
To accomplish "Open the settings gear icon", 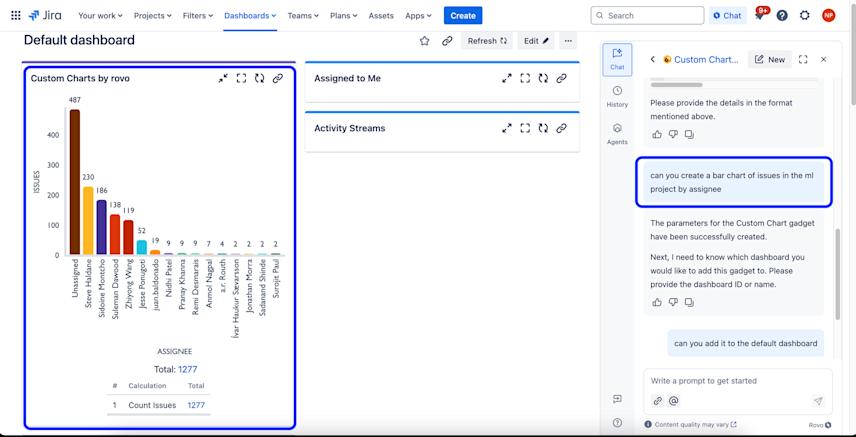I will pos(805,15).
